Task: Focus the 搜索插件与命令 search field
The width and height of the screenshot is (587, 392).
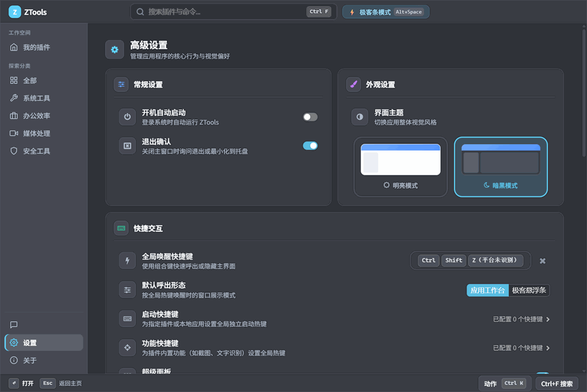Action: coord(234,12)
